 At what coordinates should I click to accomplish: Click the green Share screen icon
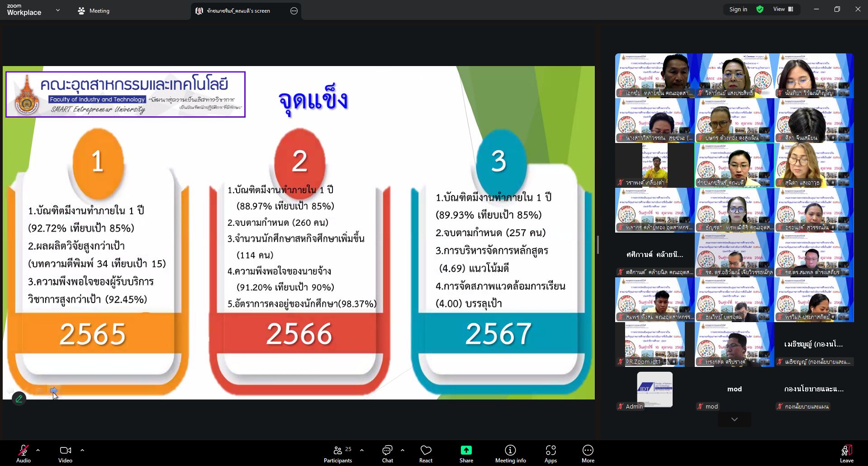click(466, 453)
